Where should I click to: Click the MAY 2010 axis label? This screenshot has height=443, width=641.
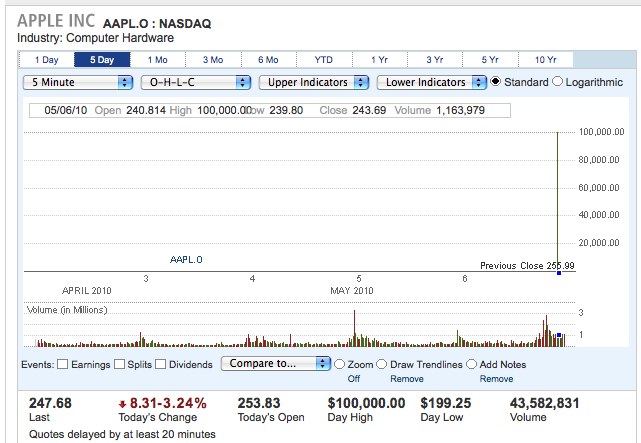tap(352, 291)
